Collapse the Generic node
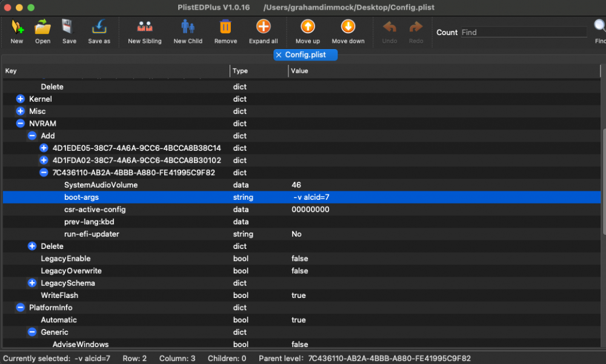606x364 pixels. [32, 333]
